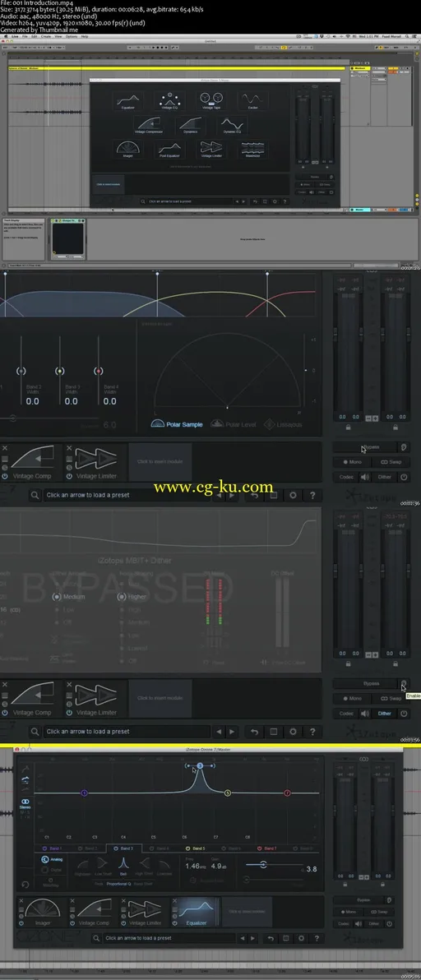Image resolution: width=421 pixels, height=980 pixels.
Task: Click Bypass button in the Polar Sample frame
Action: 365,447
